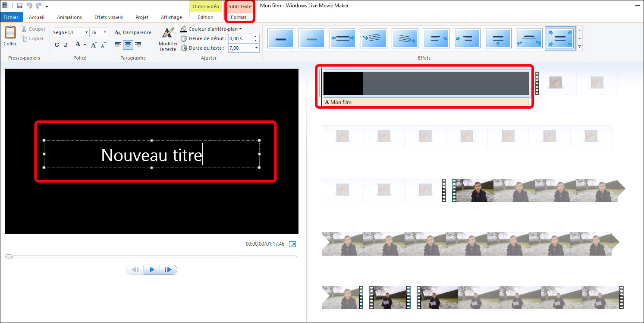The width and height of the screenshot is (644, 323).
Task: Open the Fichier menu
Action: (11, 17)
